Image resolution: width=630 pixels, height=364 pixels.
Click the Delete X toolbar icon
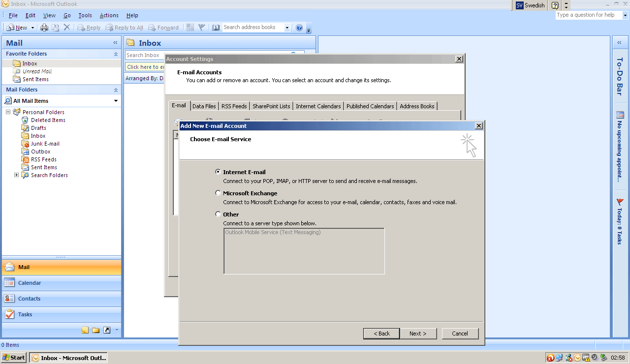pos(67,28)
